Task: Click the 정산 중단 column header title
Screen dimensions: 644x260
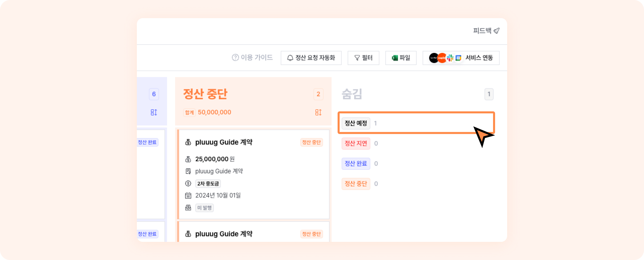Action: 205,94
